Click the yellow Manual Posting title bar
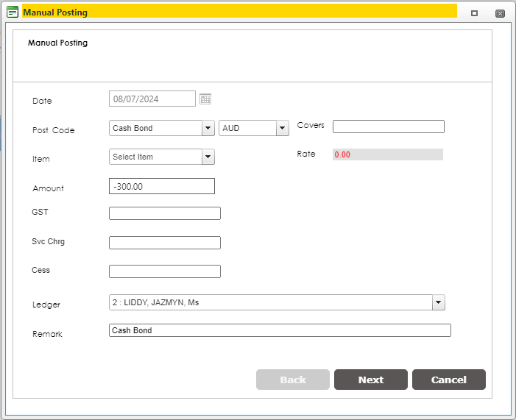Image resolution: width=516 pixels, height=420 pixels. [x=239, y=11]
